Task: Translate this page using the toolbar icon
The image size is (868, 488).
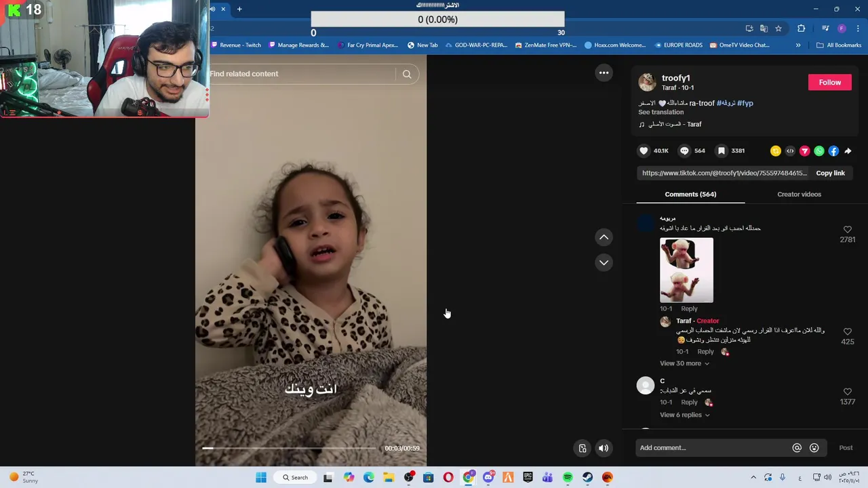Action: point(764,28)
